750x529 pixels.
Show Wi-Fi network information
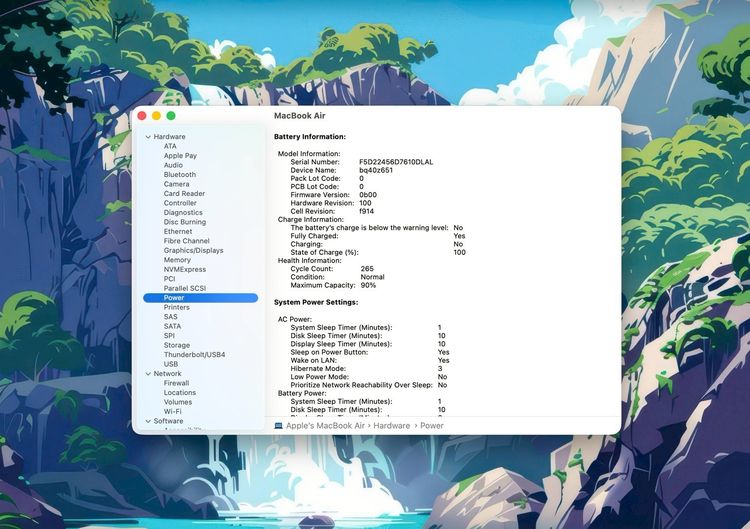[173, 411]
